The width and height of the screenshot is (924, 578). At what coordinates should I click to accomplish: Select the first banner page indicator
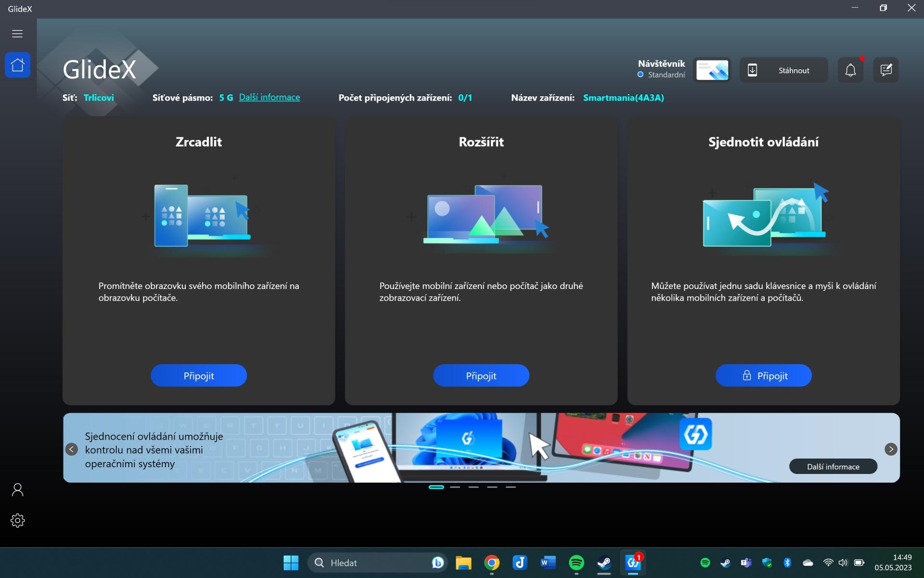pyautogui.click(x=436, y=487)
